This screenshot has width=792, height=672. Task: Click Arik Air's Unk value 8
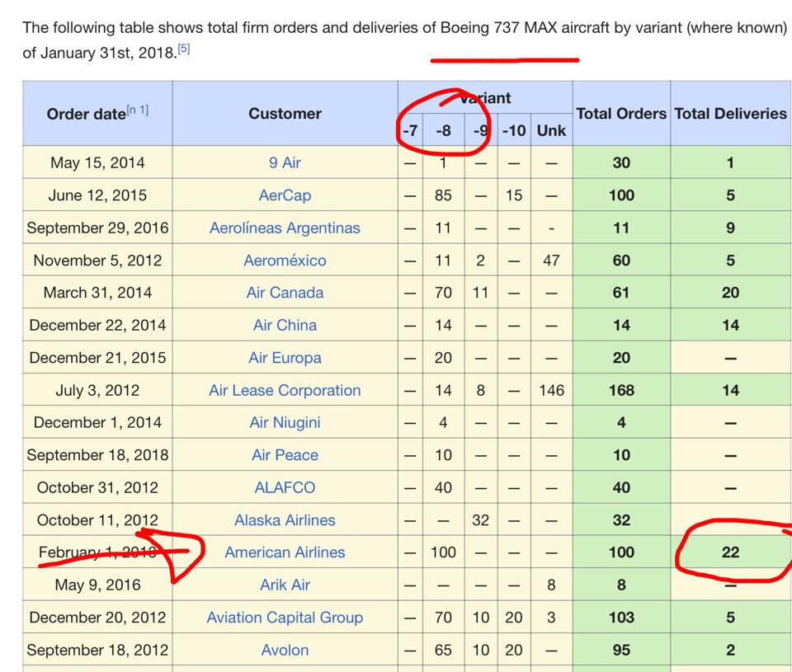tap(552, 585)
